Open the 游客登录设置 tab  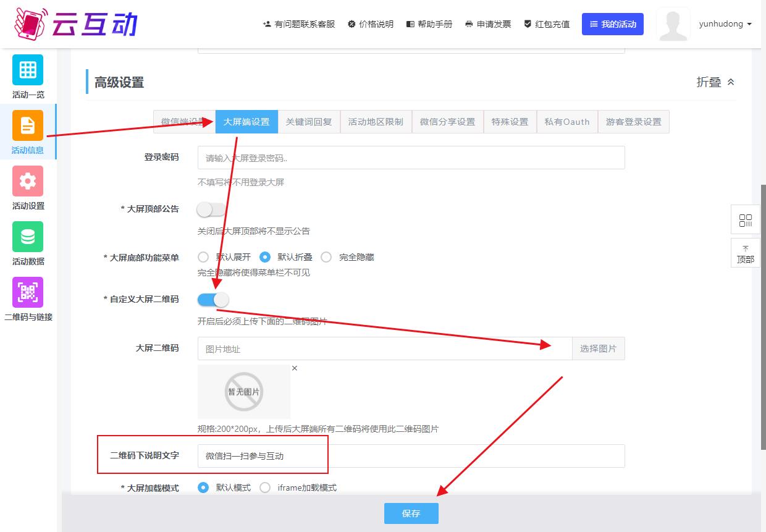tap(634, 122)
